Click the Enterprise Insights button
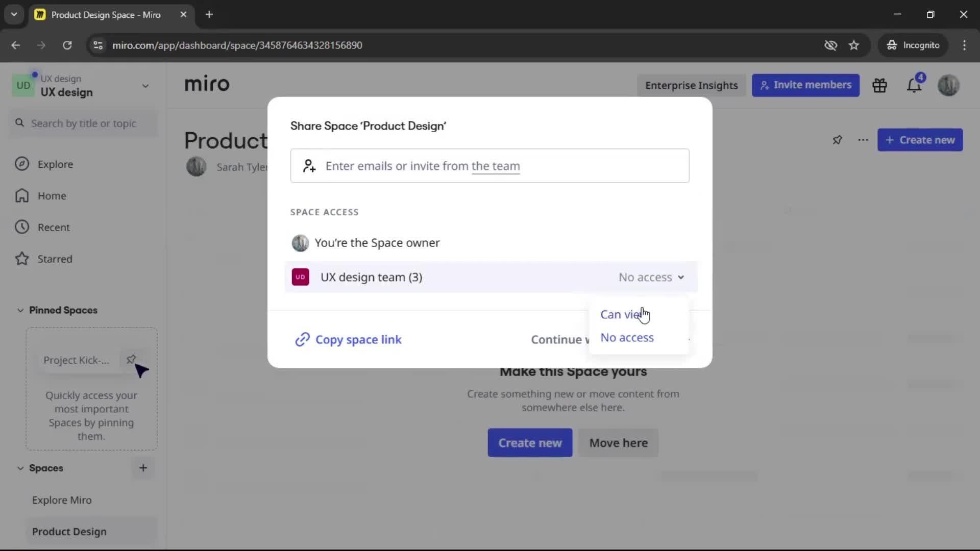This screenshot has height=551, width=980. tap(691, 85)
